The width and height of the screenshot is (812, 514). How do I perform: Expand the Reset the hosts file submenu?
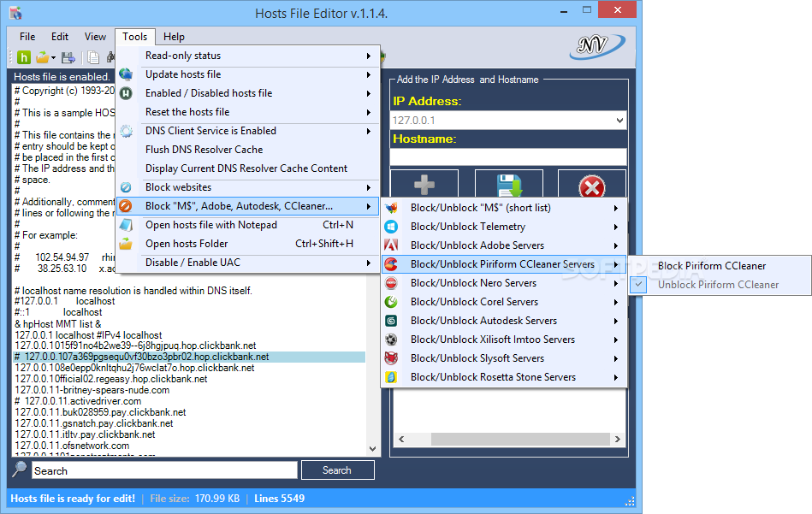368,112
